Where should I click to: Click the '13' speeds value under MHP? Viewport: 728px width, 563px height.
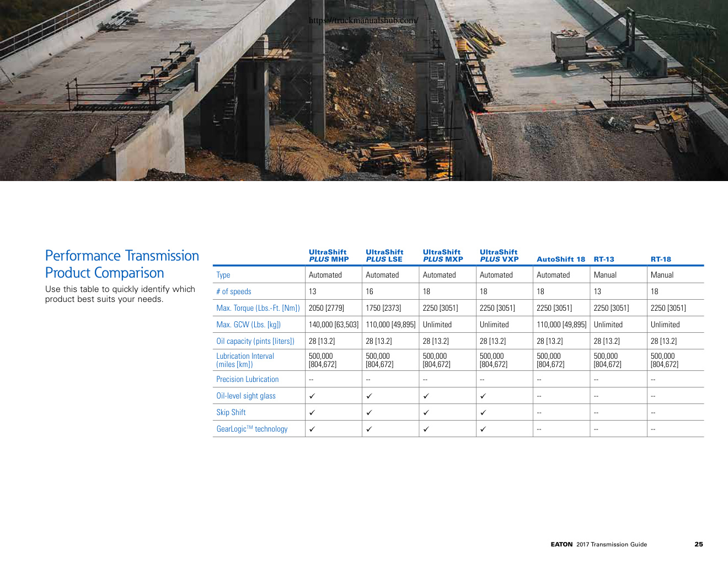pos(313,291)
